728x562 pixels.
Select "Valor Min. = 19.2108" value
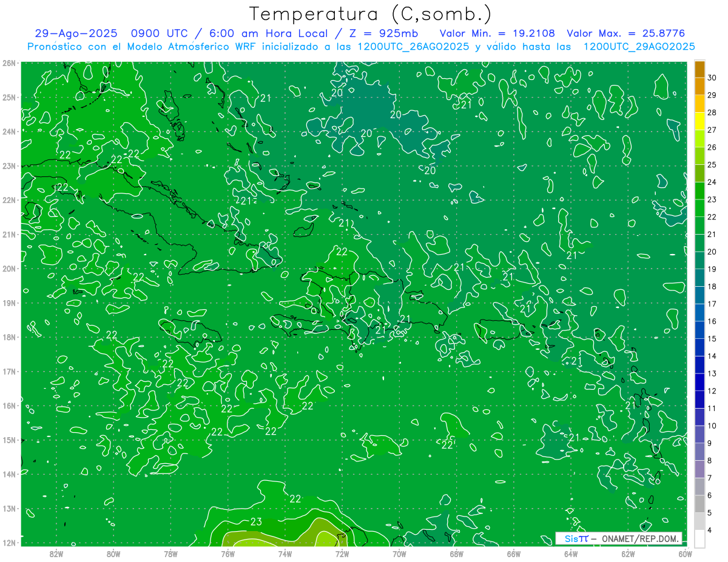[x=497, y=34]
